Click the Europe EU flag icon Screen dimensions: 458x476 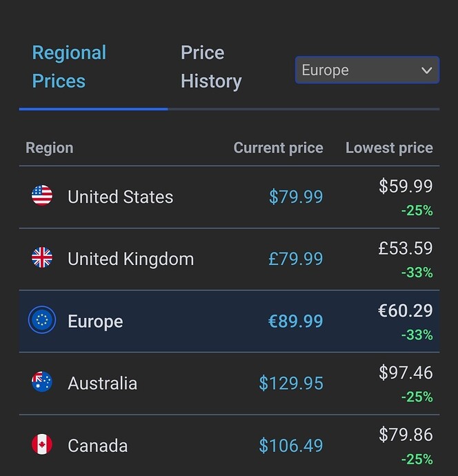point(42,319)
